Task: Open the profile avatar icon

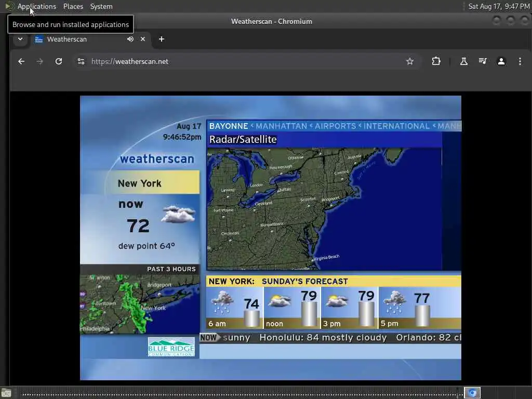Action: (501, 61)
